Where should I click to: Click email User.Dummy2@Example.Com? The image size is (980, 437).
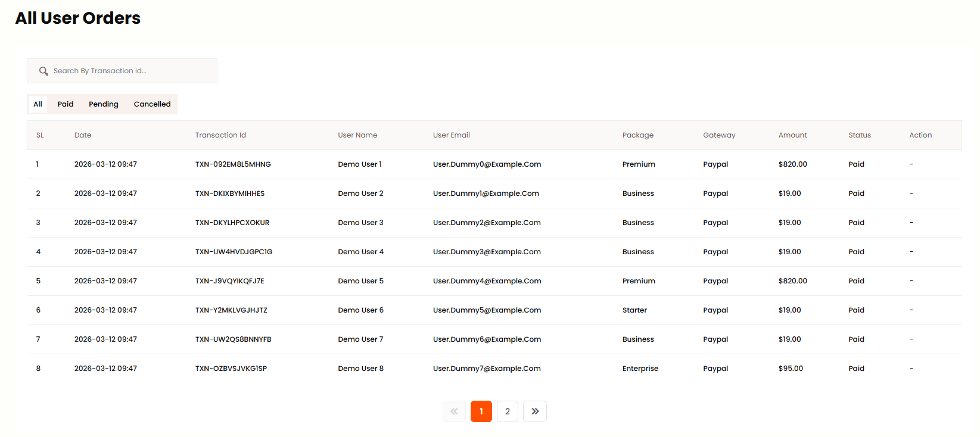(x=487, y=223)
